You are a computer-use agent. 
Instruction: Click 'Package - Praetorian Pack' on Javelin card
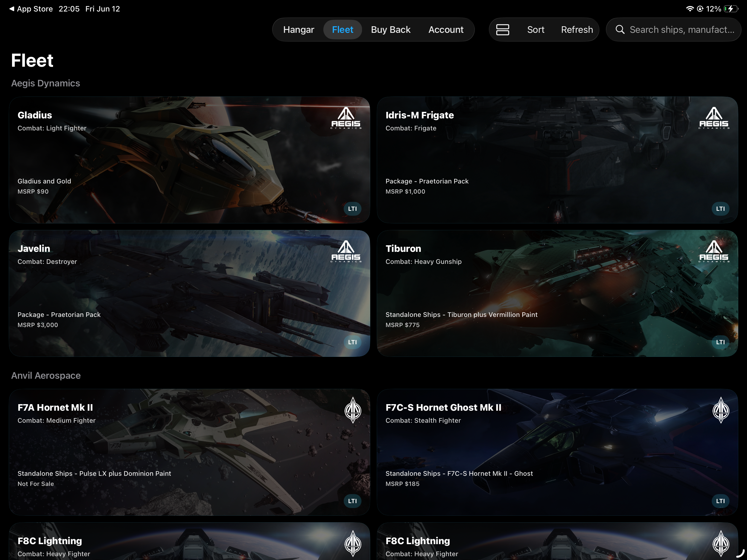point(59,314)
